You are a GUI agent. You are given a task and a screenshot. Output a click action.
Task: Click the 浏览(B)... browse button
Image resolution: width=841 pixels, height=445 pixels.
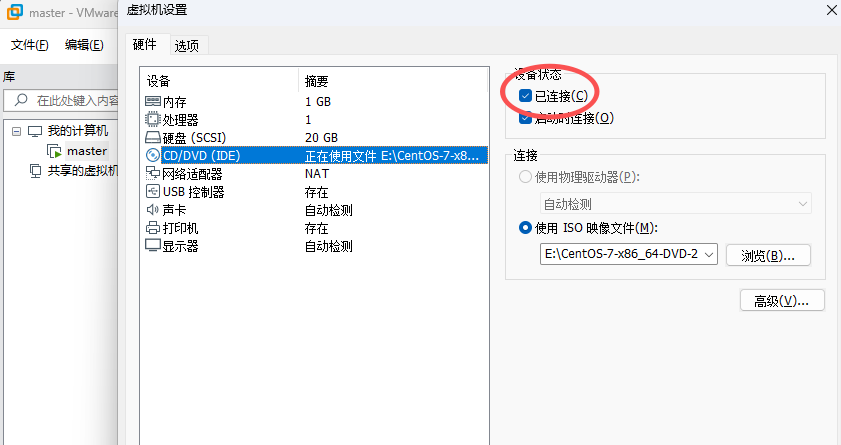coord(768,255)
